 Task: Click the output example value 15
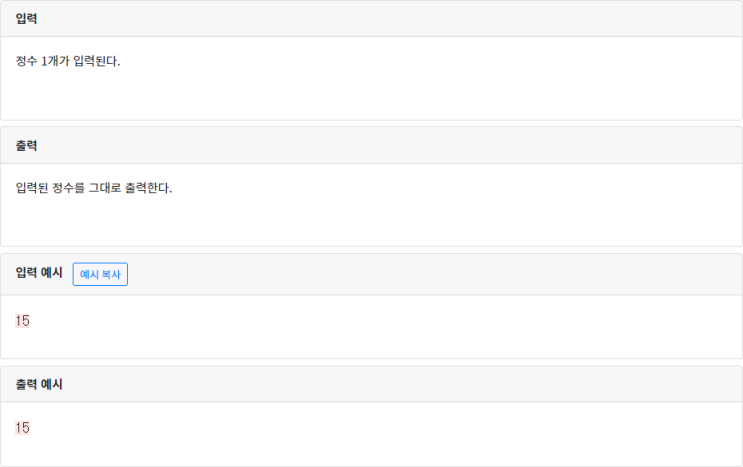[23, 428]
